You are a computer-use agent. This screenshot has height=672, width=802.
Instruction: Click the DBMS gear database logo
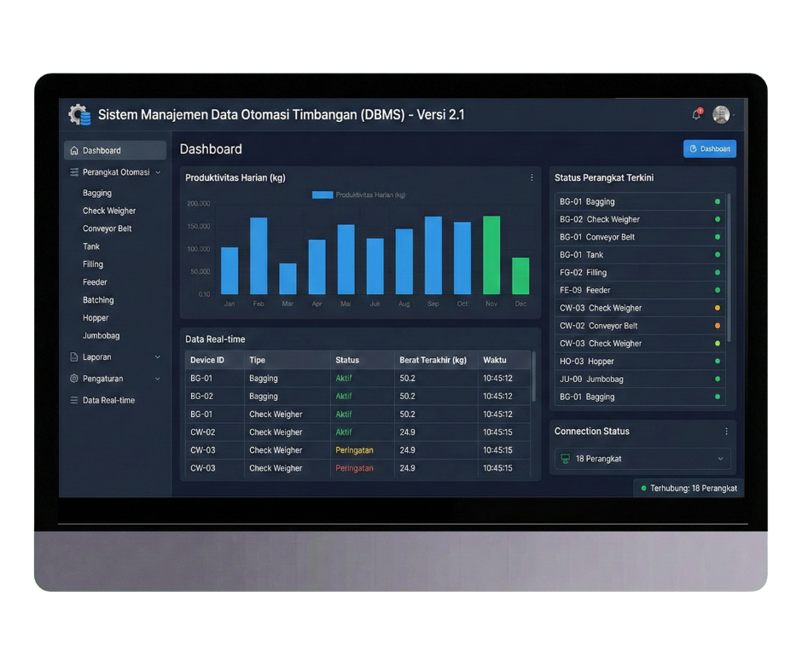[79, 114]
